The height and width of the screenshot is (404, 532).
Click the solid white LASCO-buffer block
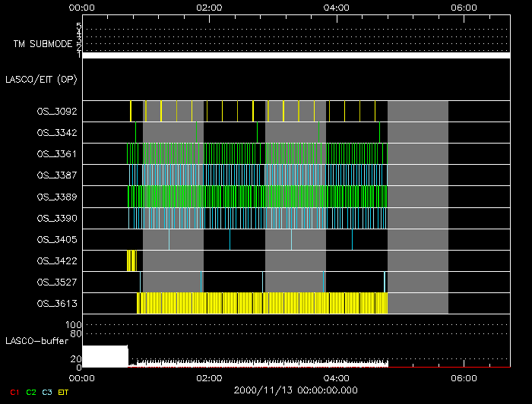click(105, 356)
